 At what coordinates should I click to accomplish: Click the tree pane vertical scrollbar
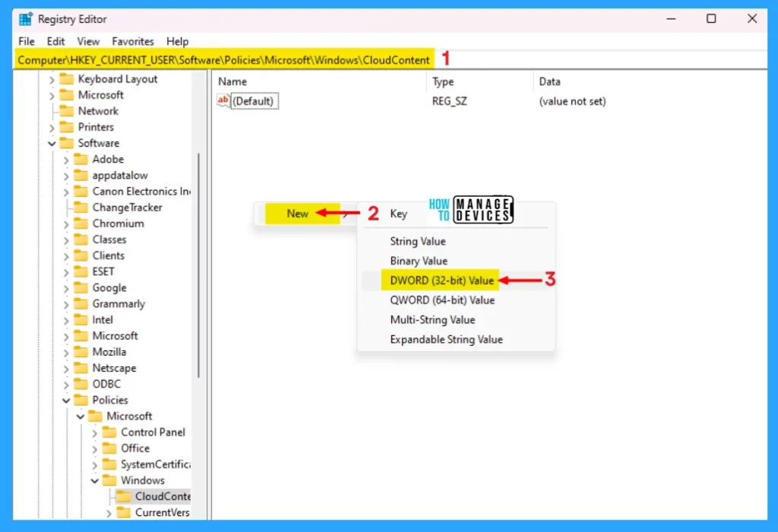pyautogui.click(x=199, y=265)
